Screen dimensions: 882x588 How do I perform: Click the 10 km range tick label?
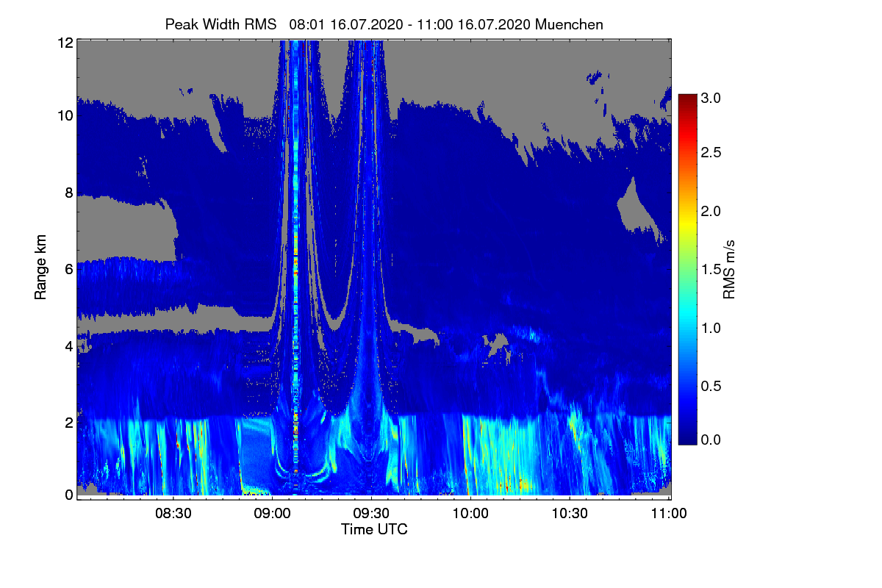pyautogui.click(x=65, y=116)
